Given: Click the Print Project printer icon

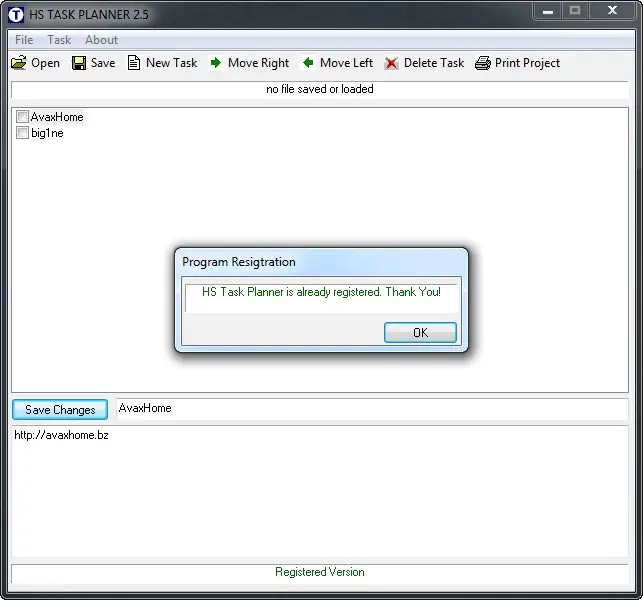Looking at the screenshot, I should 483,63.
